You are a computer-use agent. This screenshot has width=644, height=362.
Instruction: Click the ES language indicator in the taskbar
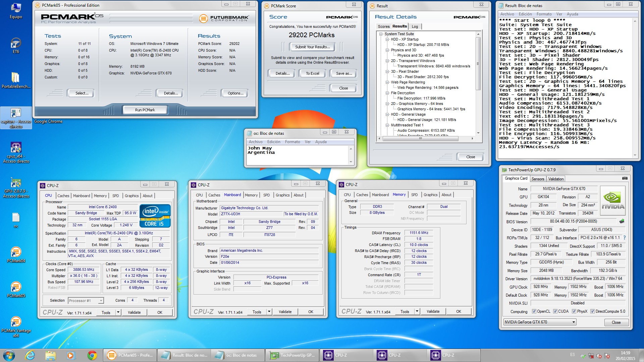[x=572, y=355]
